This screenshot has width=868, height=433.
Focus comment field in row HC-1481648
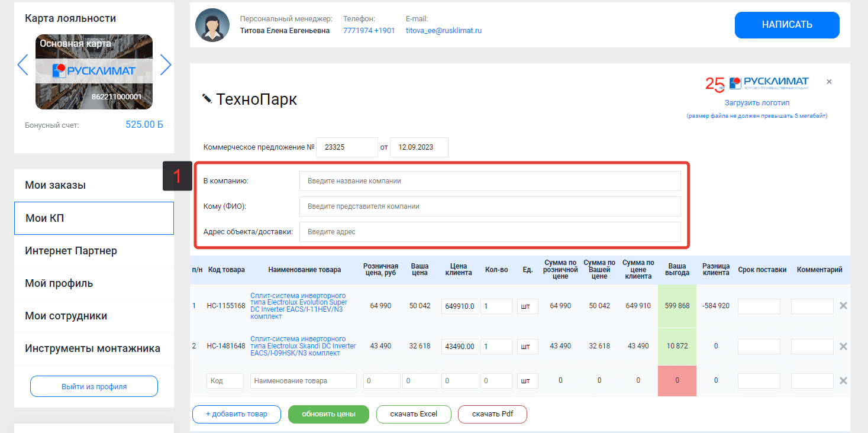click(x=812, y=346)
